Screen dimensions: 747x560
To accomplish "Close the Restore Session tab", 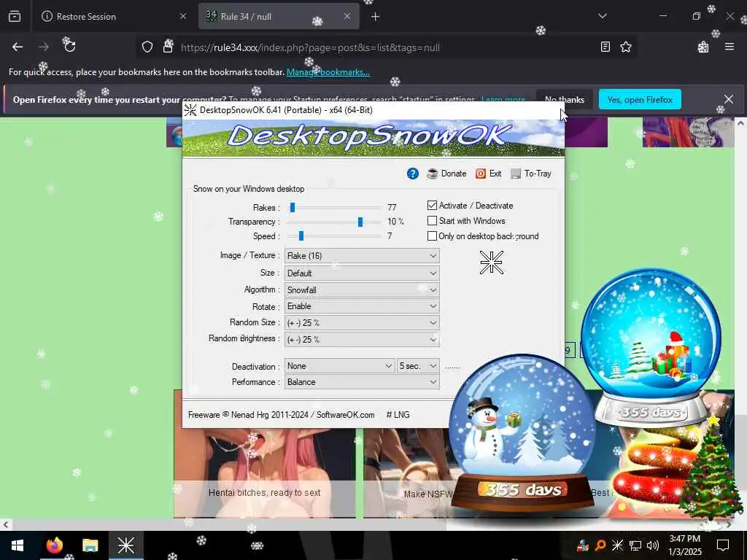I will pos(182,16).
